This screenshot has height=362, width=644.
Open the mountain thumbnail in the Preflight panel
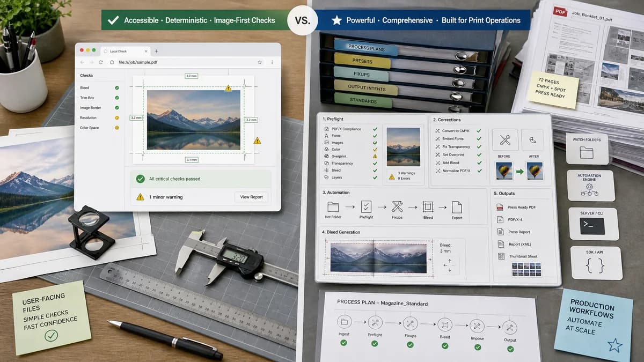[404, 147]
